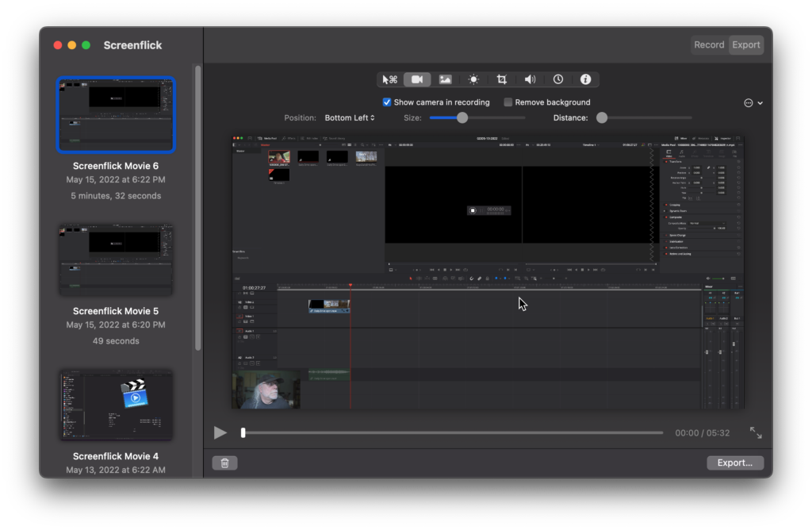
Task: Uncheck Show camera in recording
Action: point(387,102)
